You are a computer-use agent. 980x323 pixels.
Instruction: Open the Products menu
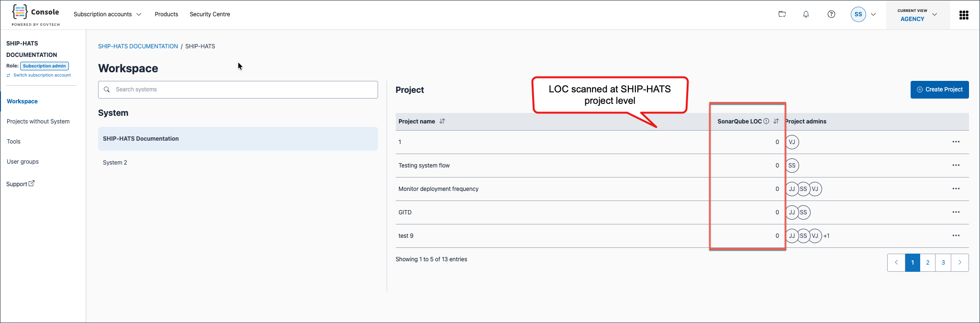click(x=167, y=14)
